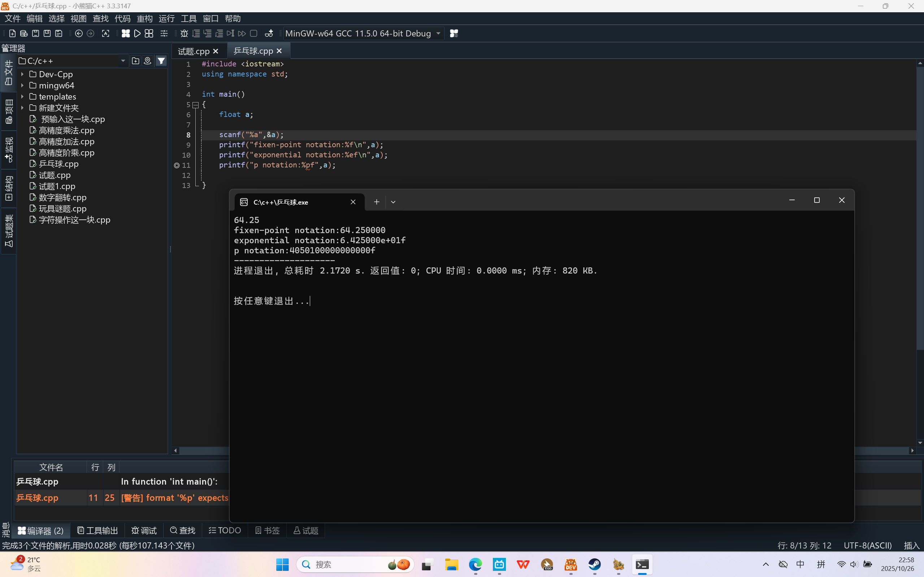Open the 调试 bottom panel tab
The width and height of the screenshot is (924, 577).
click(144, 530)
